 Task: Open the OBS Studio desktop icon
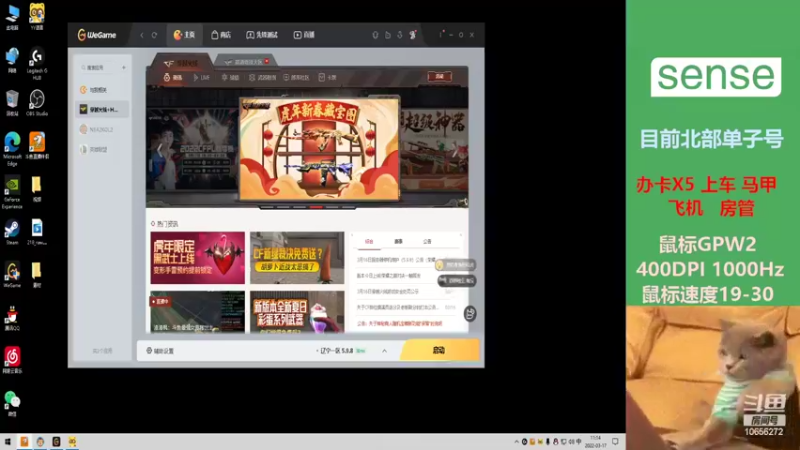tap(37, 103)
